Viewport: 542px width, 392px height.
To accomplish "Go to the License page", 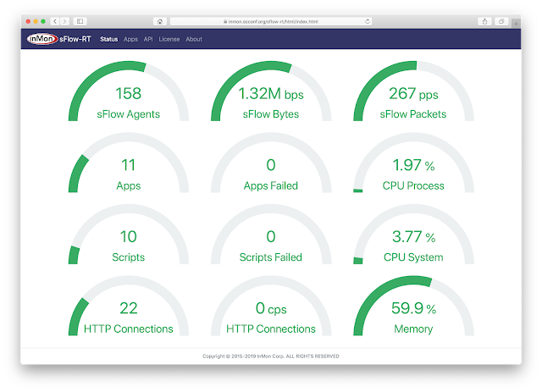I will [x=169, y=40].
